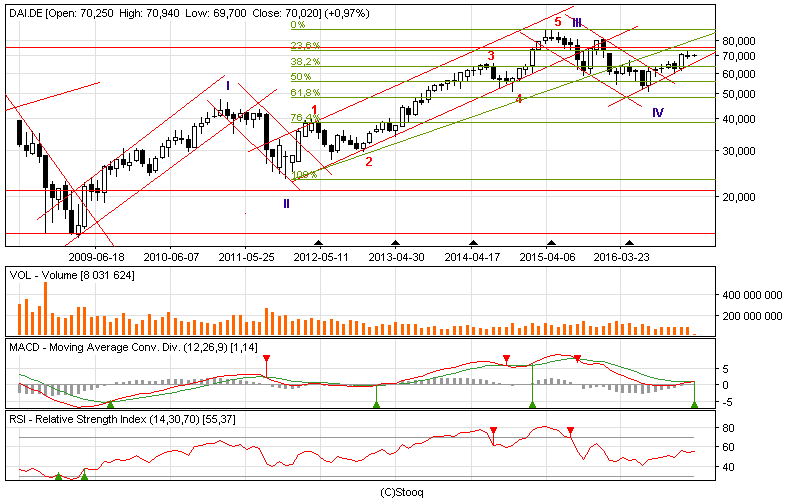Click the 400 000 000 volume axis label
800x500 pixels.
point(752,295)
